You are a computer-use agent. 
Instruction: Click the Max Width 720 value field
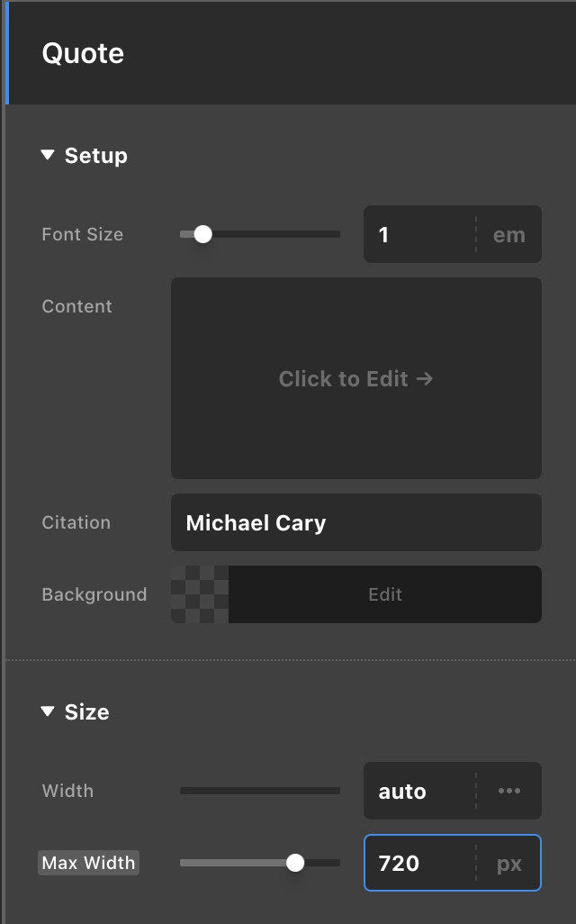[x=419, y=864]
